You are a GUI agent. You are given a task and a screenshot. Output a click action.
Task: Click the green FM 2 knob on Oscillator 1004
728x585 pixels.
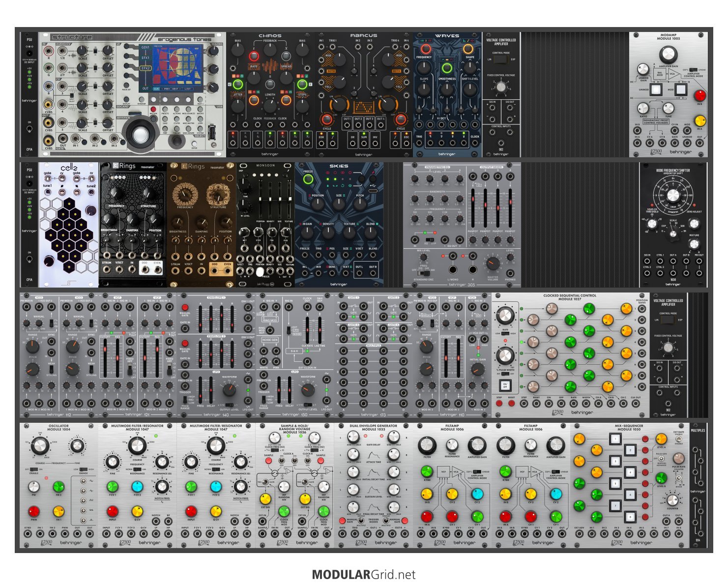tap(58, 487)
